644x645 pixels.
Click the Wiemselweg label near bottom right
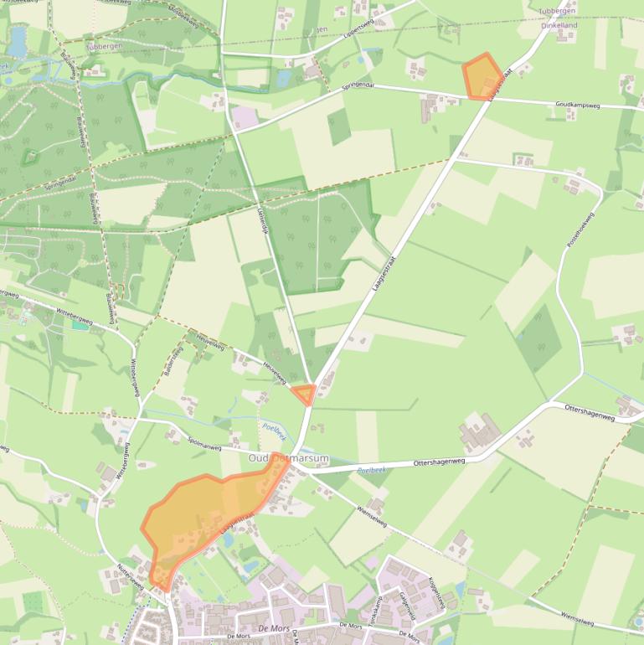[x=577, y=619]
